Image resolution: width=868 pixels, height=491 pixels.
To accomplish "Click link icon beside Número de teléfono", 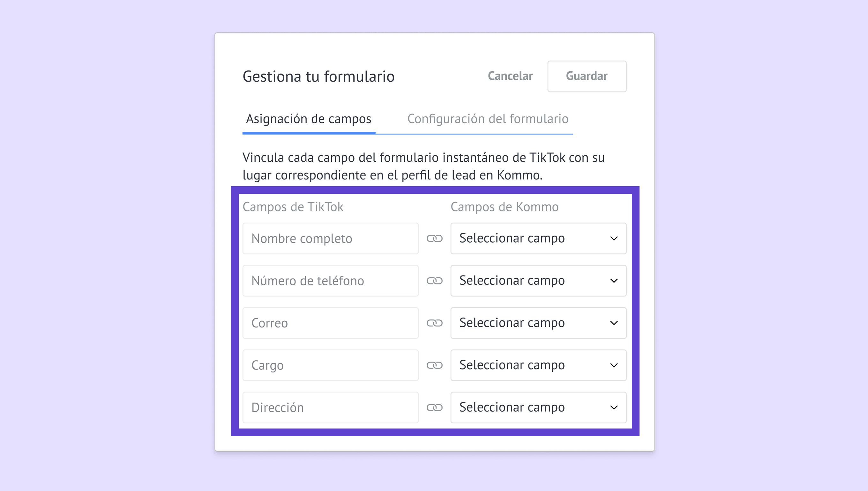I will coord(434,281).
